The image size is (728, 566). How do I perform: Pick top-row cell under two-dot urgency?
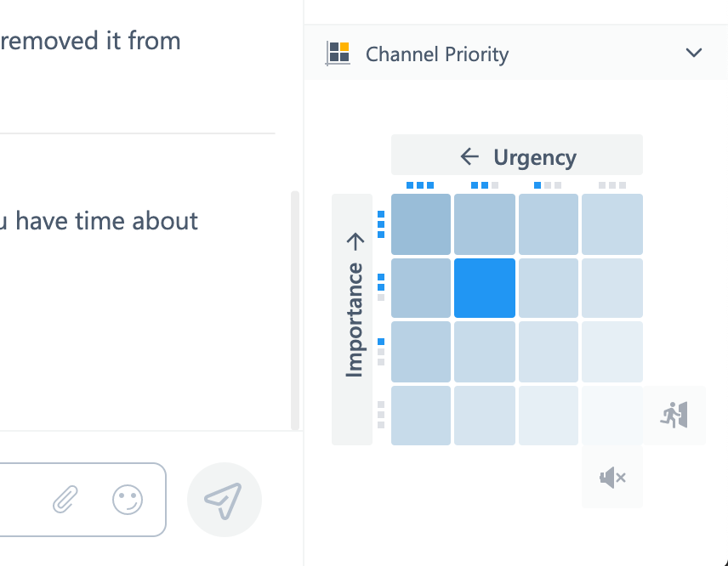point(485,224)
